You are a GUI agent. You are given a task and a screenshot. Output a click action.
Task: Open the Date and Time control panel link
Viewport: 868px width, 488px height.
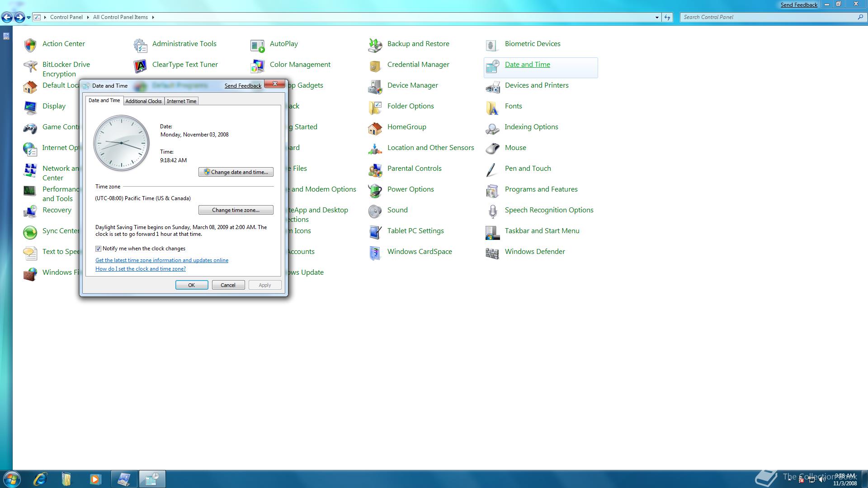point(528,65)
